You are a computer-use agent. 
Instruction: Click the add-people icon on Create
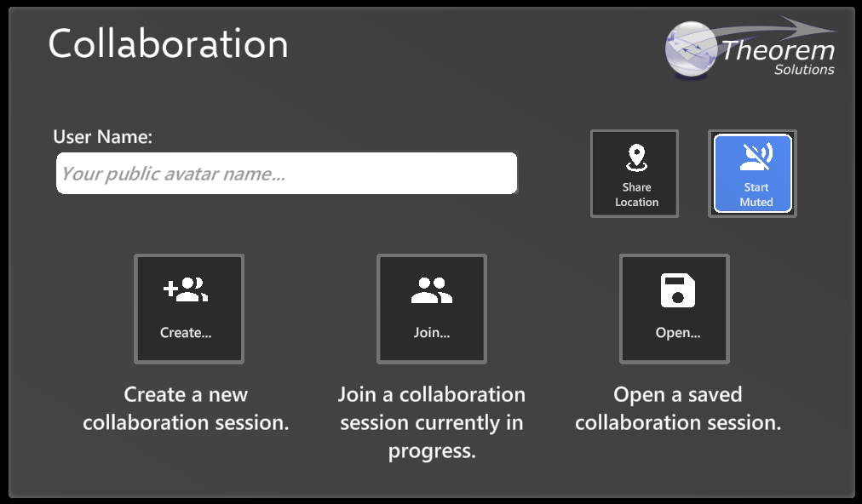(x=186, y=290)
